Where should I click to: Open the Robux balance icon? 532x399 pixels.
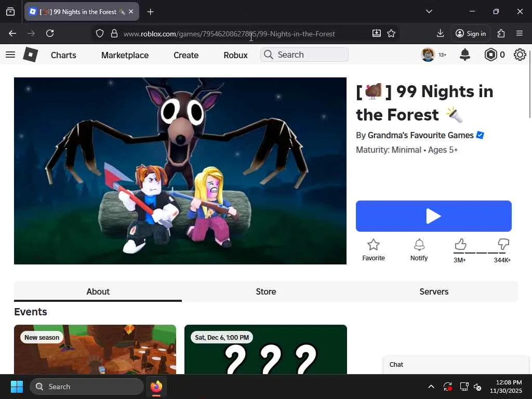click(490, 55)
